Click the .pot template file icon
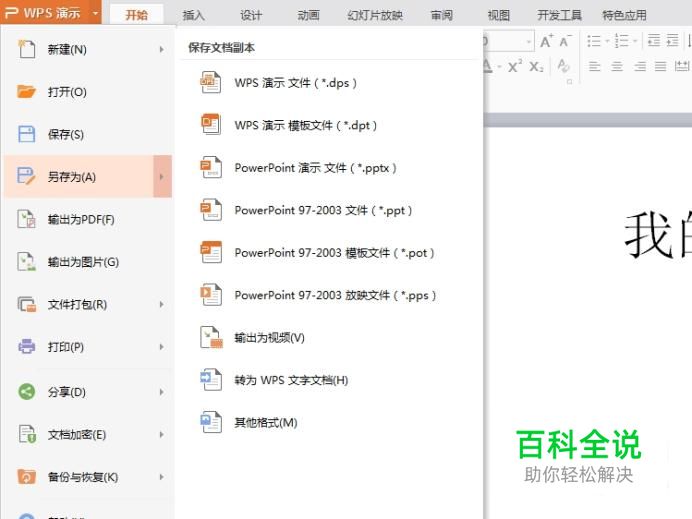 211,252
